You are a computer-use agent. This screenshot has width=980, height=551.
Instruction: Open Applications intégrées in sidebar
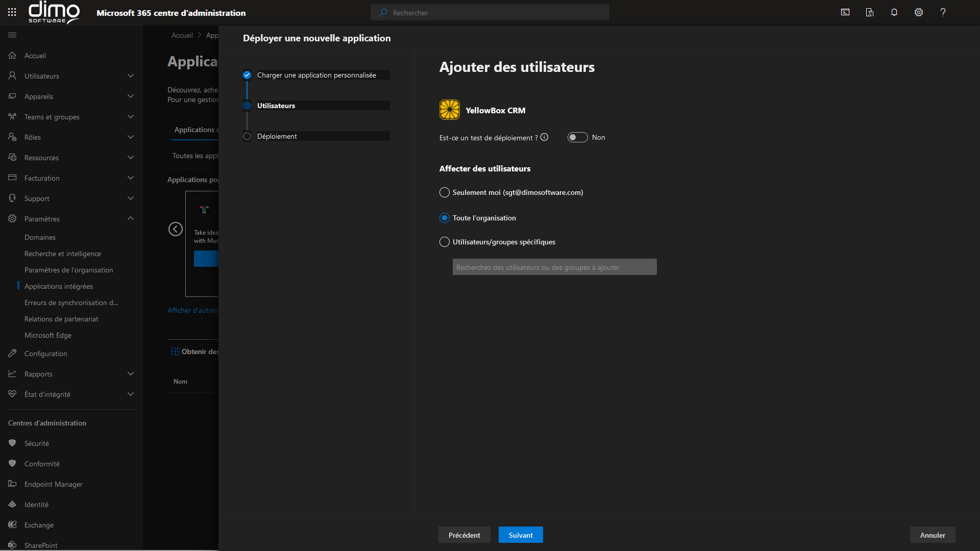pos(59,286)
